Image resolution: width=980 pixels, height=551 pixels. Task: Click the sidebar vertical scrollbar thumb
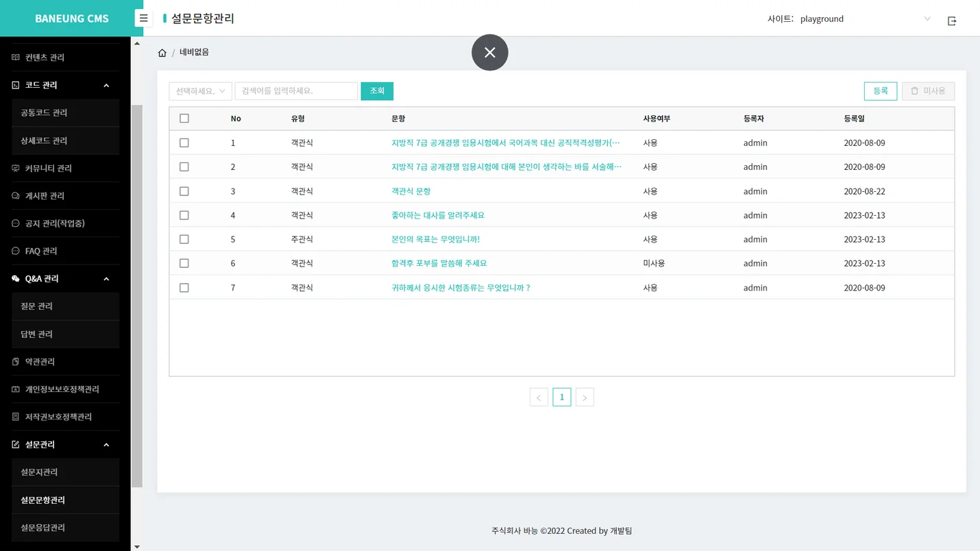137,296
